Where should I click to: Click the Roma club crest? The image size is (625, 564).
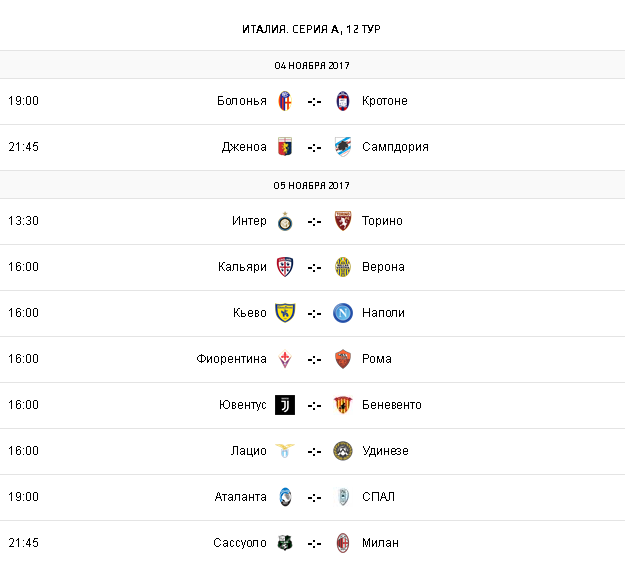343,359
